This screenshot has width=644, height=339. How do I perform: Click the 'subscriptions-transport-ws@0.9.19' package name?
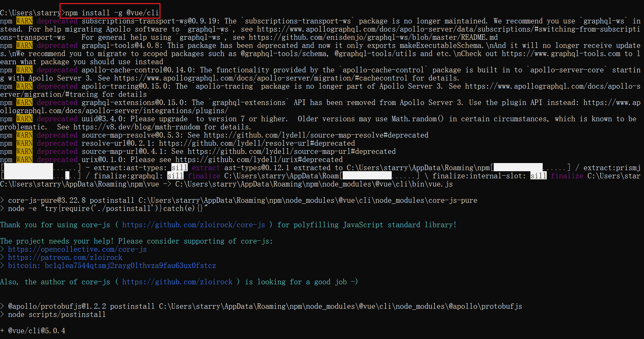[x=151, y=21]
